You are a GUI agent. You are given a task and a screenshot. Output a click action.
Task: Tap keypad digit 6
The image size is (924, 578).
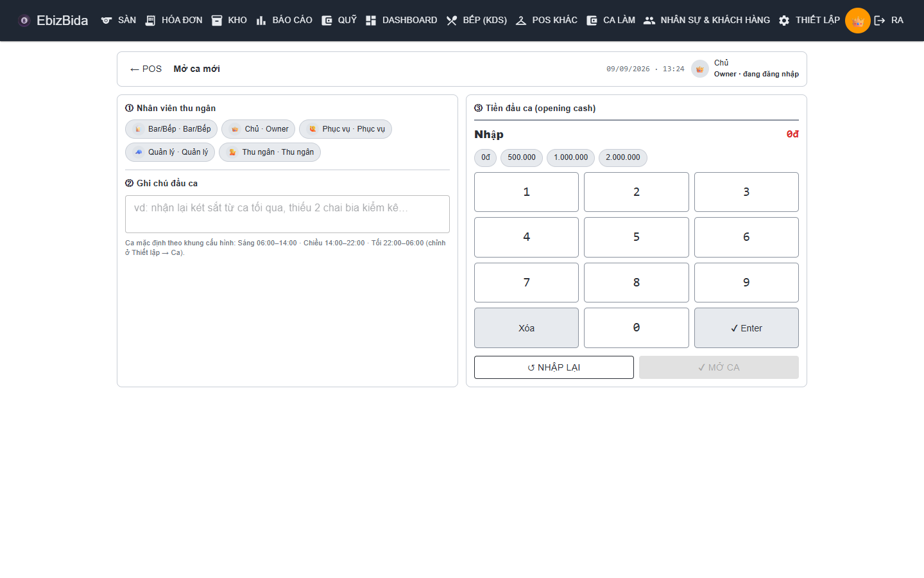tap(746, 237)
